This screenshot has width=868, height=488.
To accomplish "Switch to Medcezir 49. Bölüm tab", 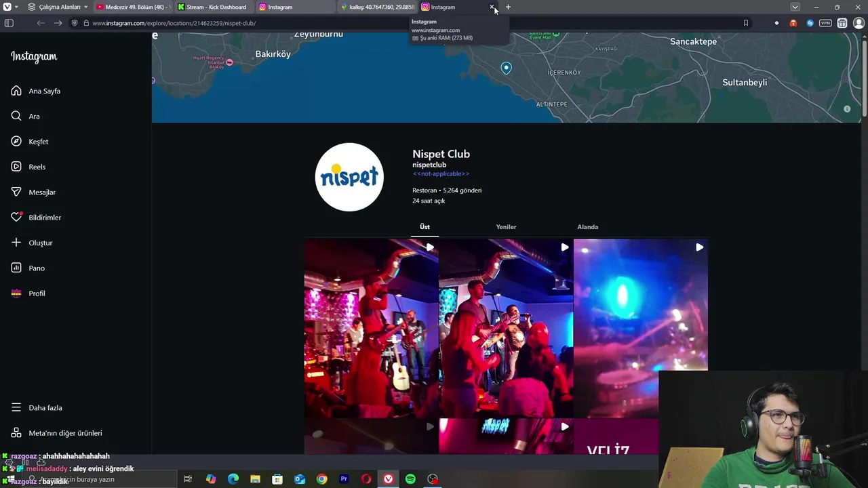I will coord(132,7).
